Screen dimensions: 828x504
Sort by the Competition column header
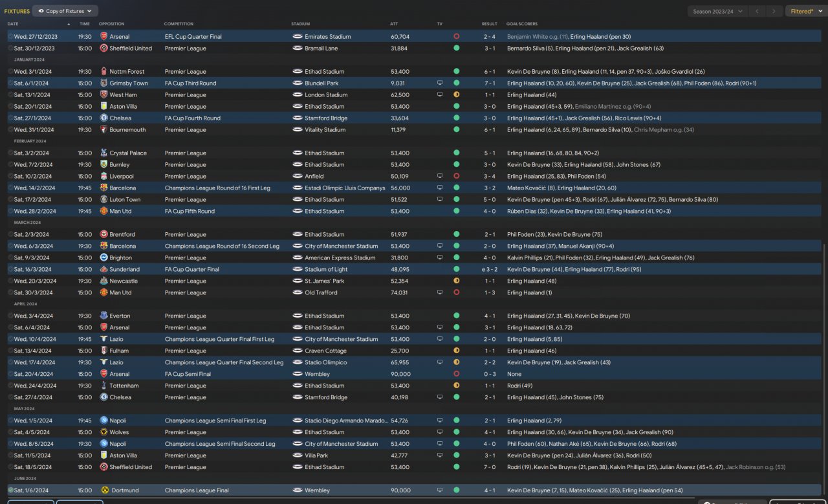179,24
